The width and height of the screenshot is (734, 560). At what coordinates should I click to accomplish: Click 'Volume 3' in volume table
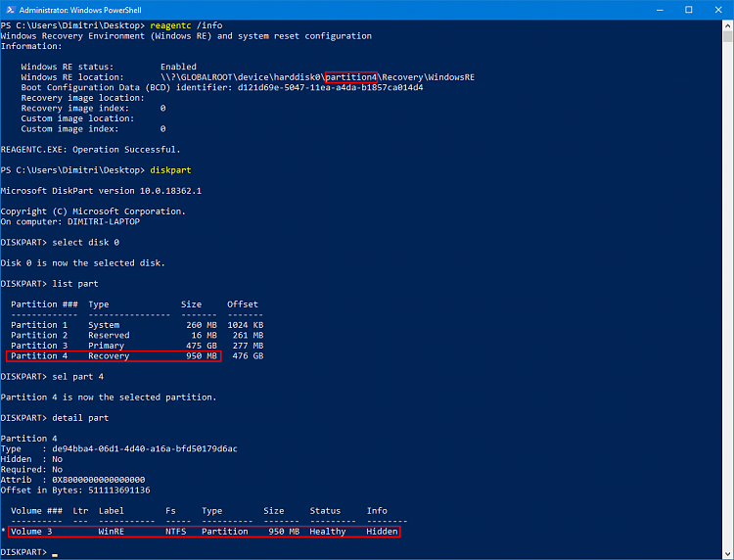pos(31,531)
